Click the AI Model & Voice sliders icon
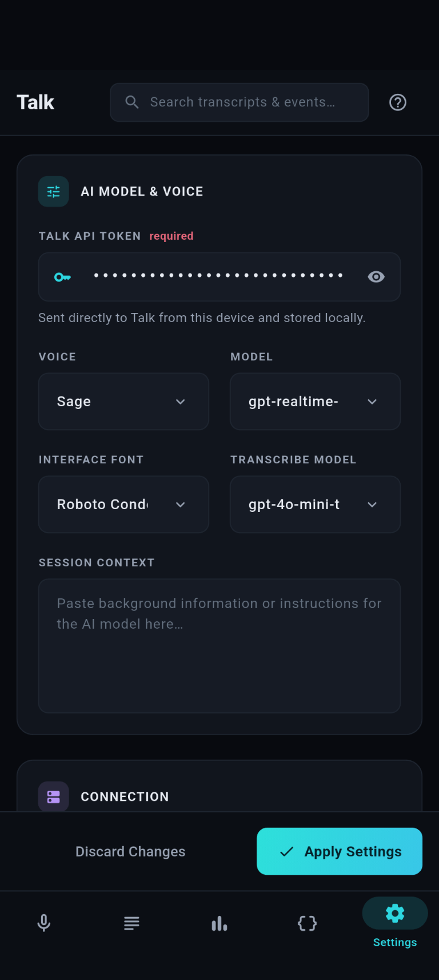The height and width of the screenshot is (980, 439). coord(54,191)
